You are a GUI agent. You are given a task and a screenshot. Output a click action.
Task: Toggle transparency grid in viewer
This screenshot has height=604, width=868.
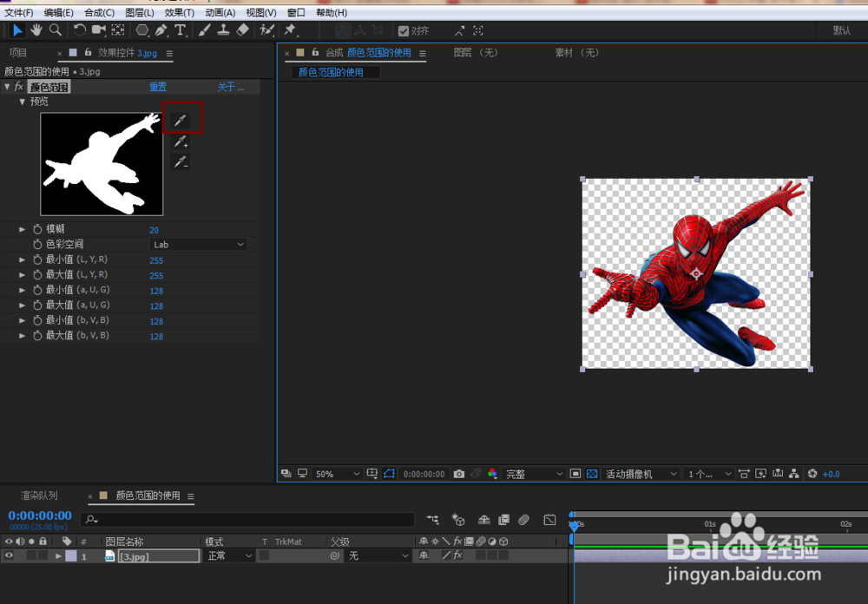[x=592, y=474]
